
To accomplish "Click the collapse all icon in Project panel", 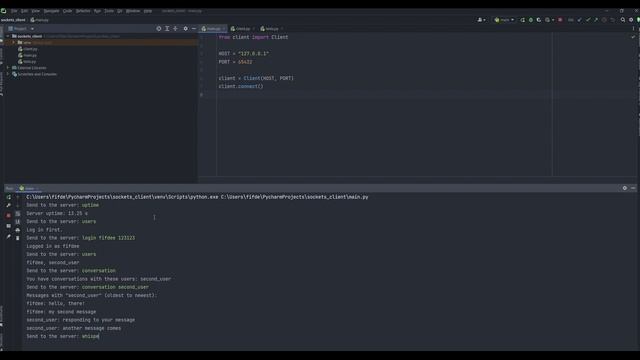I will point(176,29).
